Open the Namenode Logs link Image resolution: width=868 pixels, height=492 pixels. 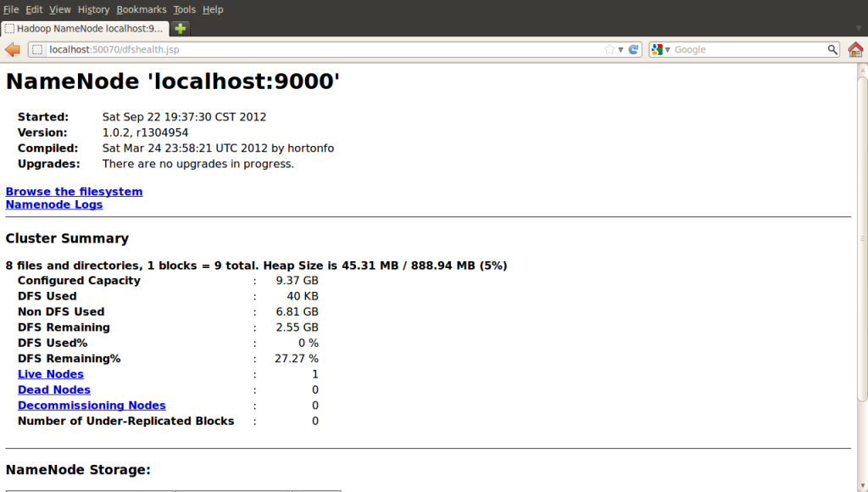tap(53, 204)
